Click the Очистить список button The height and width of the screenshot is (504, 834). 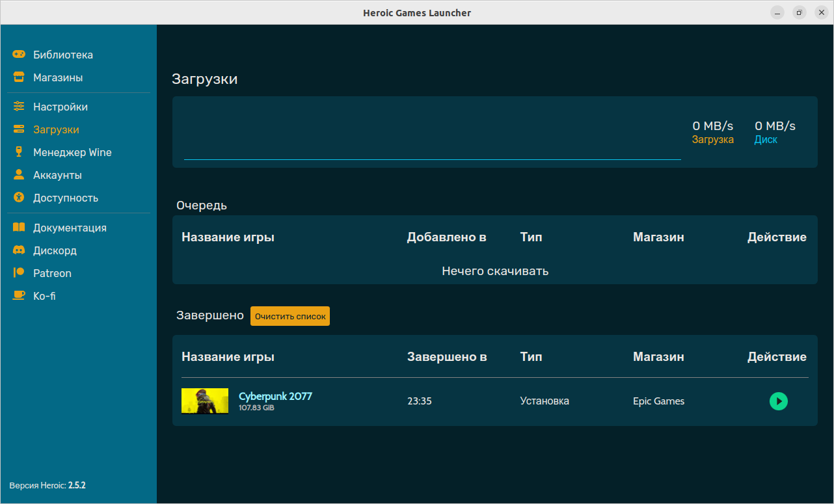(290, 316)
